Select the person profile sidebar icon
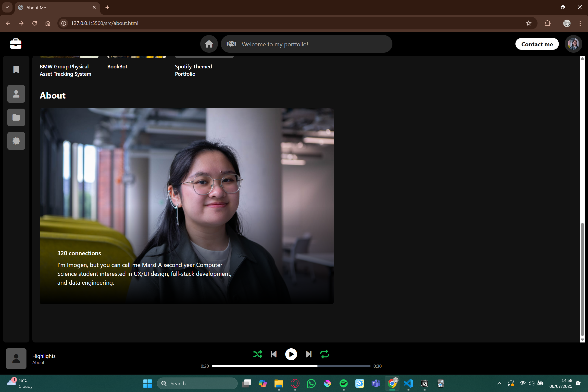The width and height of the screenshot is (588, 392). click(16, 94)
